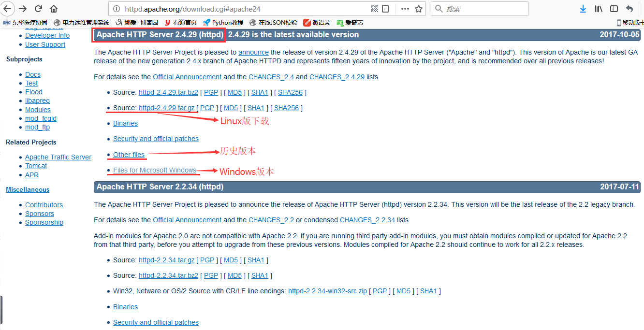Open Test subproject link
The height and width of the screenshot is (330, 644).
pos(31,83)
